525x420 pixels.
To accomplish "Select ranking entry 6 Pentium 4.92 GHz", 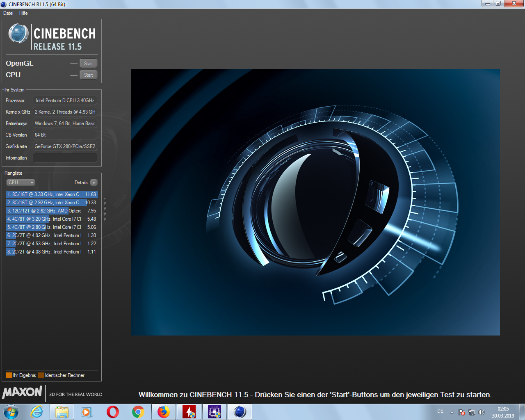I will (x=52, y=235).
